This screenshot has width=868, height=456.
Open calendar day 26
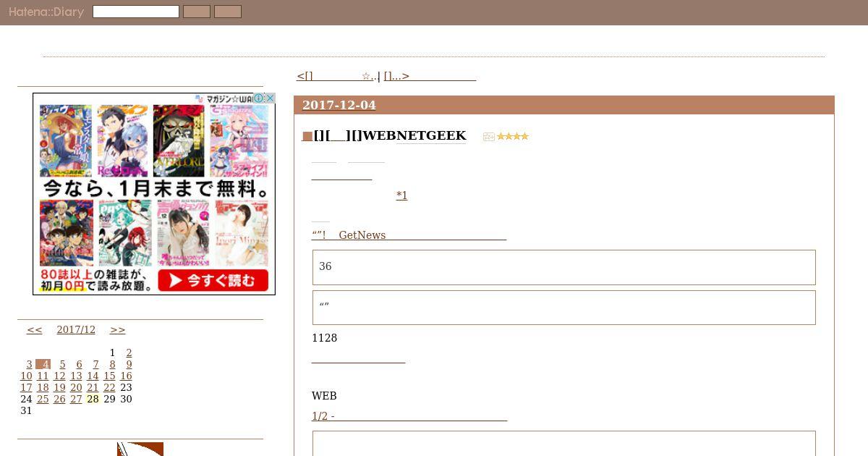point(59,399)
